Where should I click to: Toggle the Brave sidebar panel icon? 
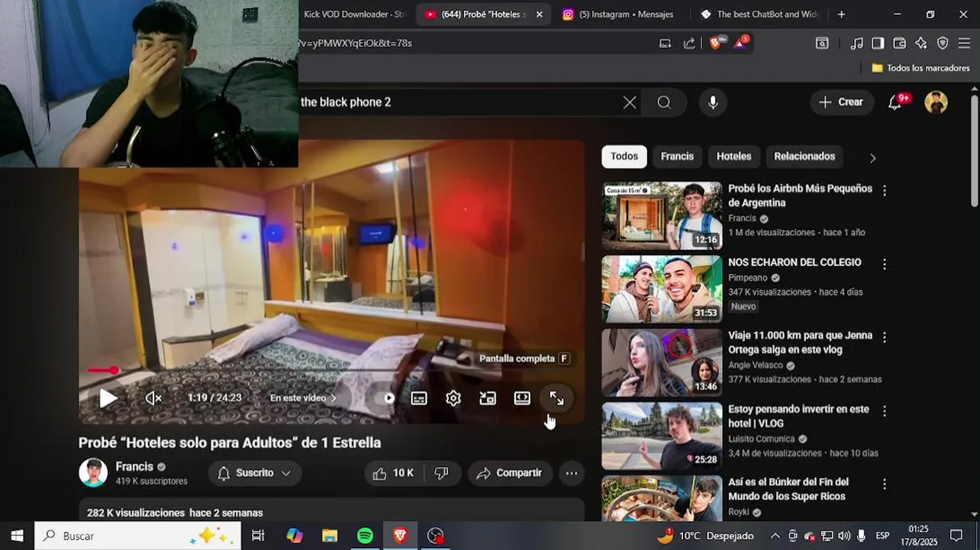point(878,44)
